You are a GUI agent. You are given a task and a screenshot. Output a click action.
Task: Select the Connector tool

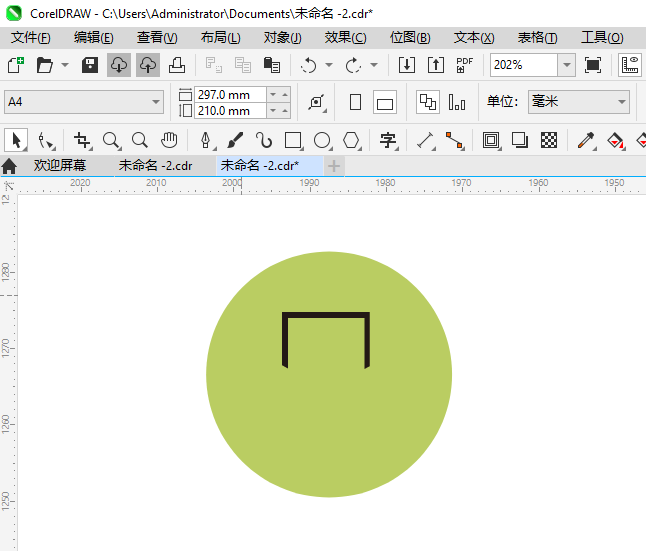[x=455, y=141]
